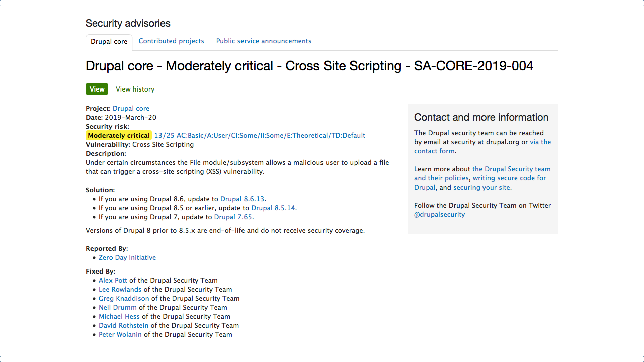The width and height of the screenshot is (644, 362).
Task: Open Neil Drumm's profile link
Action: pos(118,307)
